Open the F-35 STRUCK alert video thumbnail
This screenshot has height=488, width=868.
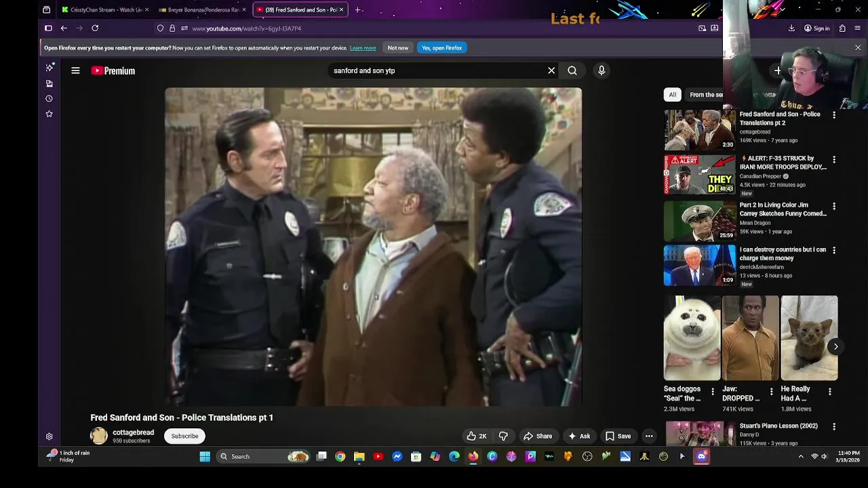[x=699, y=175]
